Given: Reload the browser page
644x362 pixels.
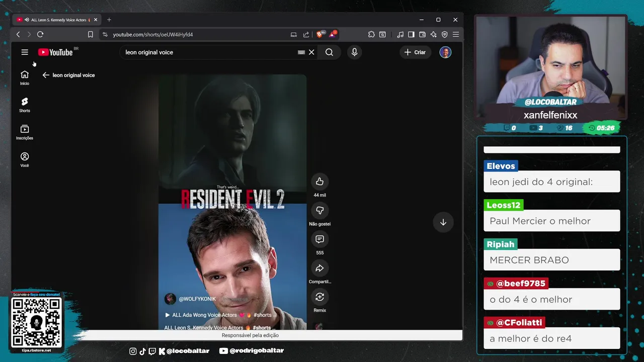Looking at the screenshot, I should [x=40, y=34].
